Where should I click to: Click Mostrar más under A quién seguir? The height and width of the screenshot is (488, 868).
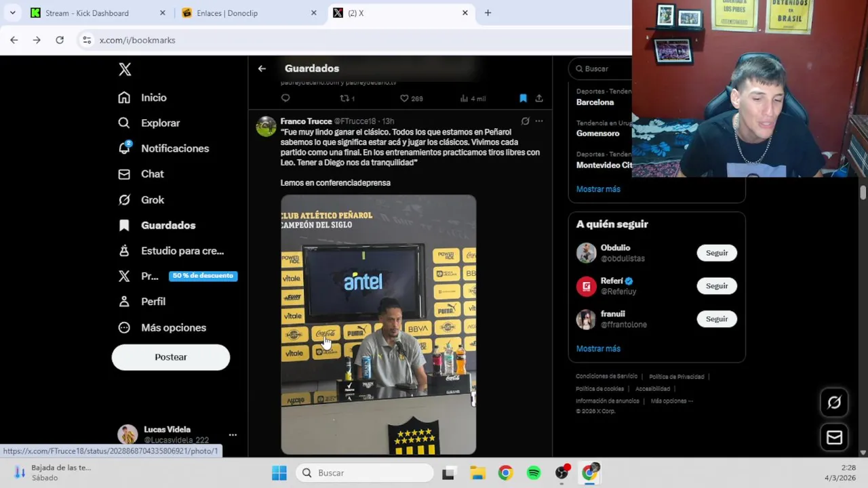click(598, 348)
